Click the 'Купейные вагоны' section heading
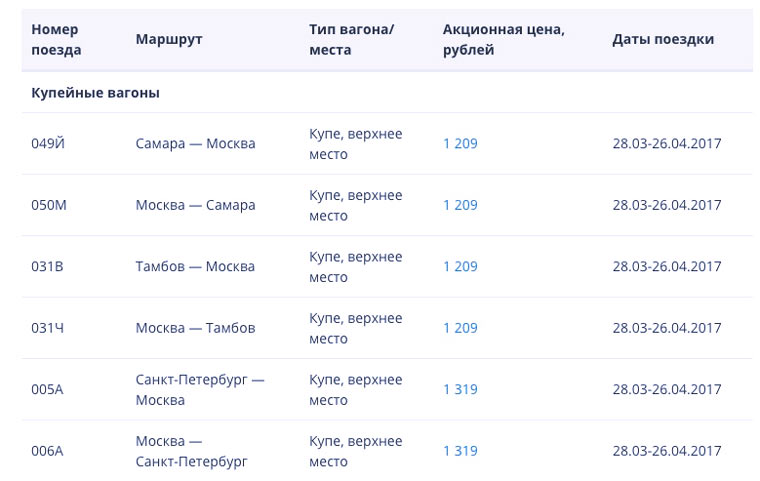Image resolution: width=760 pixels, height=481 pixels. (x=95, y=93)
